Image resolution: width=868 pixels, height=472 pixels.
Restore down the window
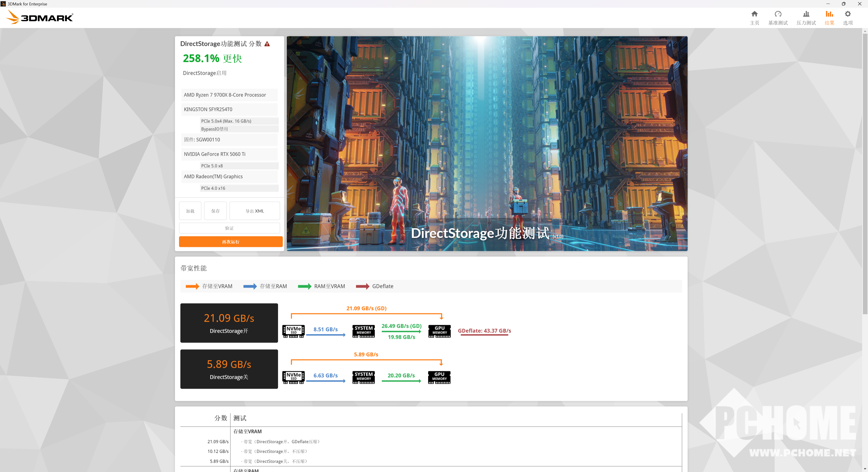(843, 4)
